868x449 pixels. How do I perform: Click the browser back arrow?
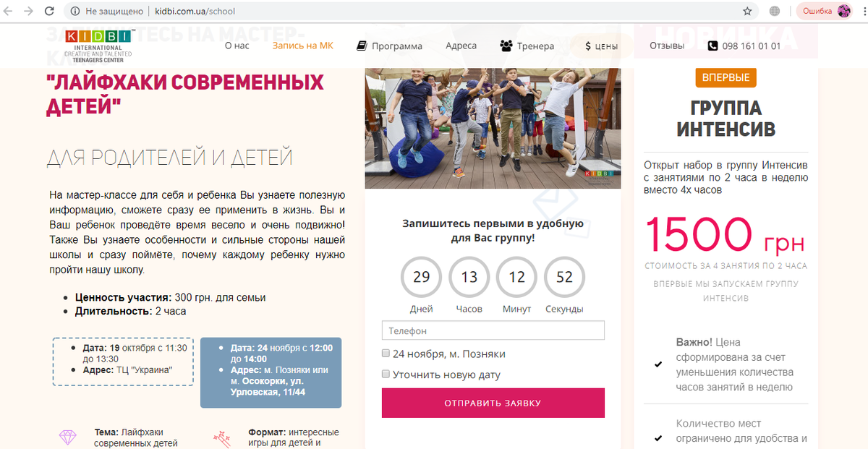[10, 12]
